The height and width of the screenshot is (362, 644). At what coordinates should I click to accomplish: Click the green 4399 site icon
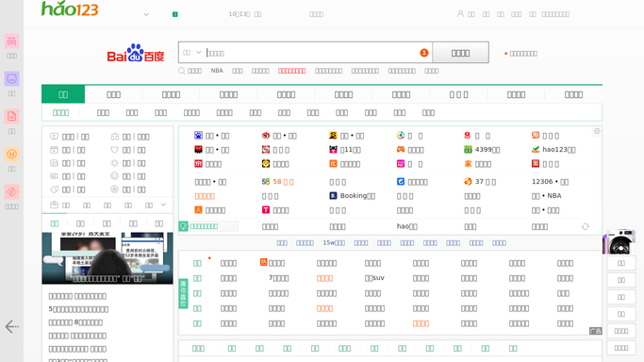pyautogui.click(x=468, y=149)
